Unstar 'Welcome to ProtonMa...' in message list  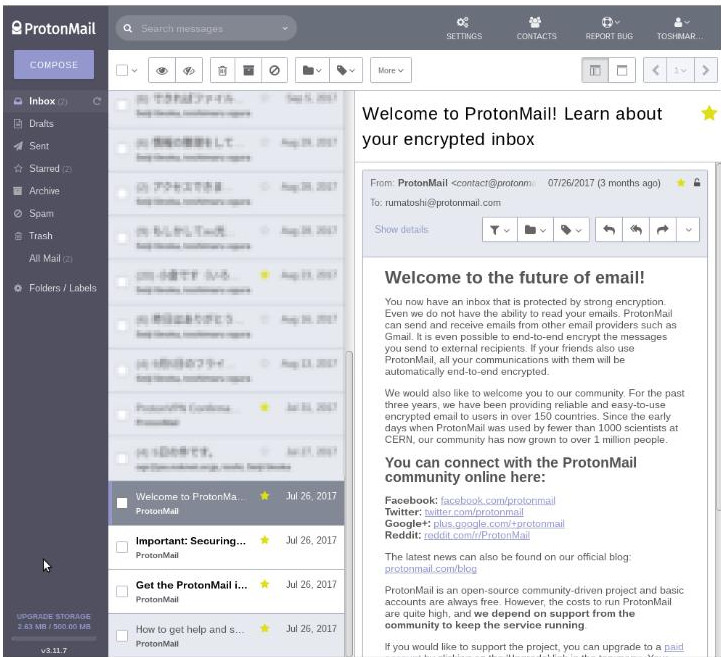(x=264, y=496)
